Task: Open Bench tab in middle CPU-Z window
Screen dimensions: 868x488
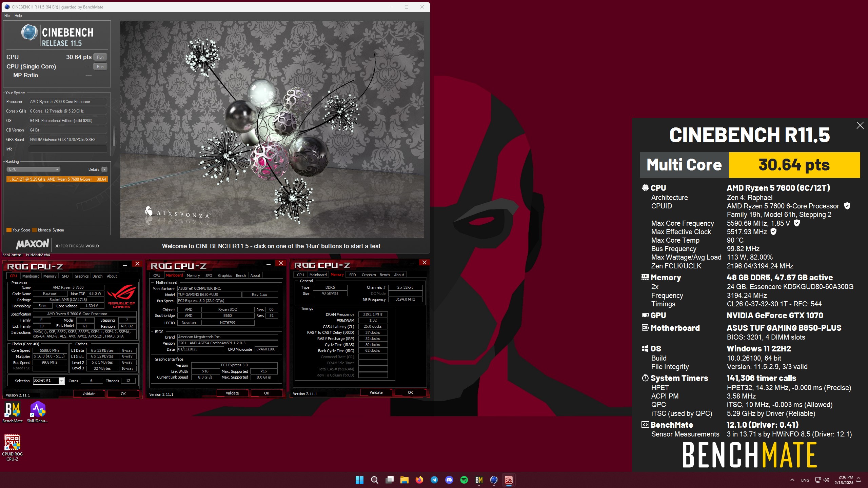Action: [x=241, y=276]
